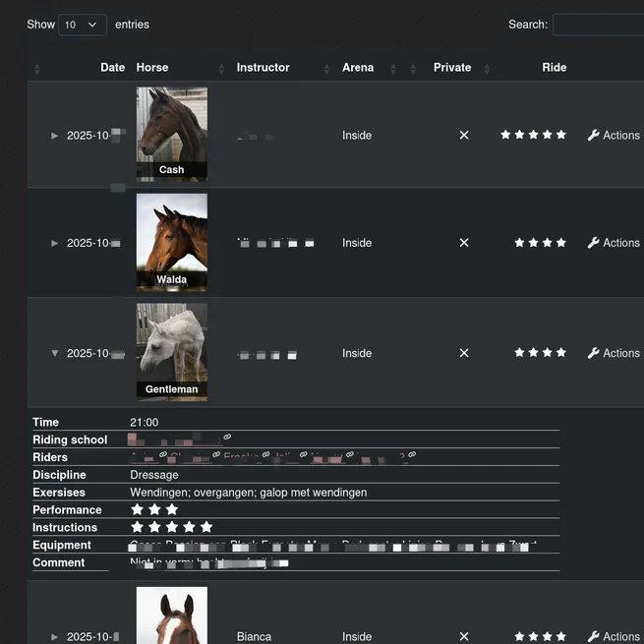
Task: Click the Riding school link icon
Action: [x=227, y=437]
